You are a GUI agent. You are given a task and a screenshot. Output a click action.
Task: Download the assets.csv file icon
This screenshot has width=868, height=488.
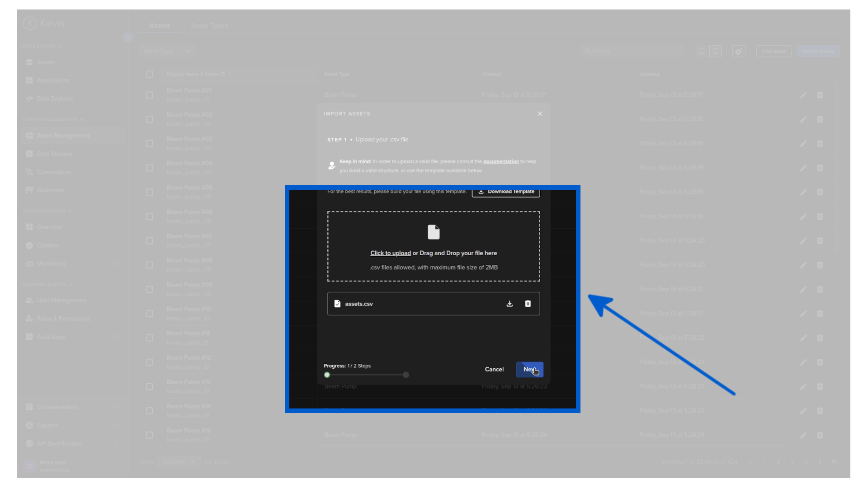pyautogui.click(x=509, y=304)
